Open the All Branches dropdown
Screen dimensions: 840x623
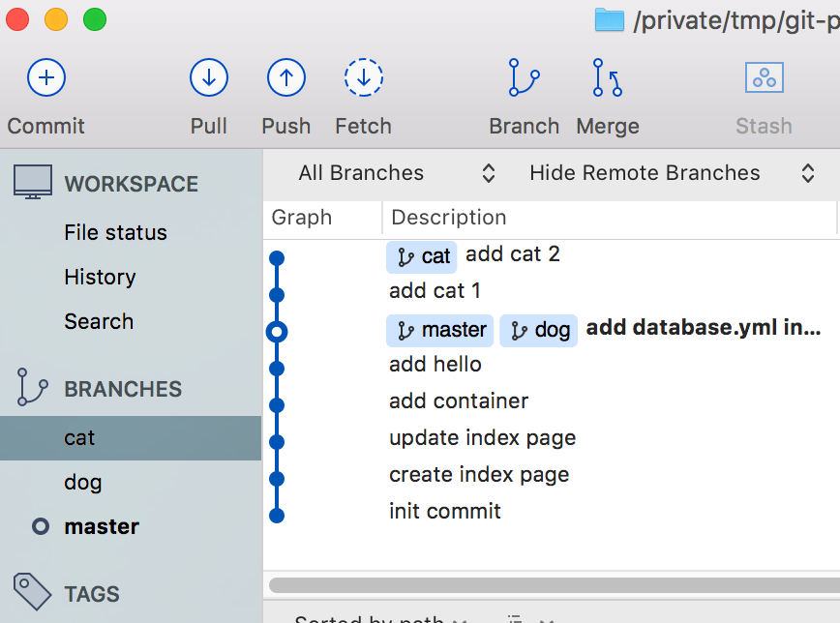pos(396,173)
